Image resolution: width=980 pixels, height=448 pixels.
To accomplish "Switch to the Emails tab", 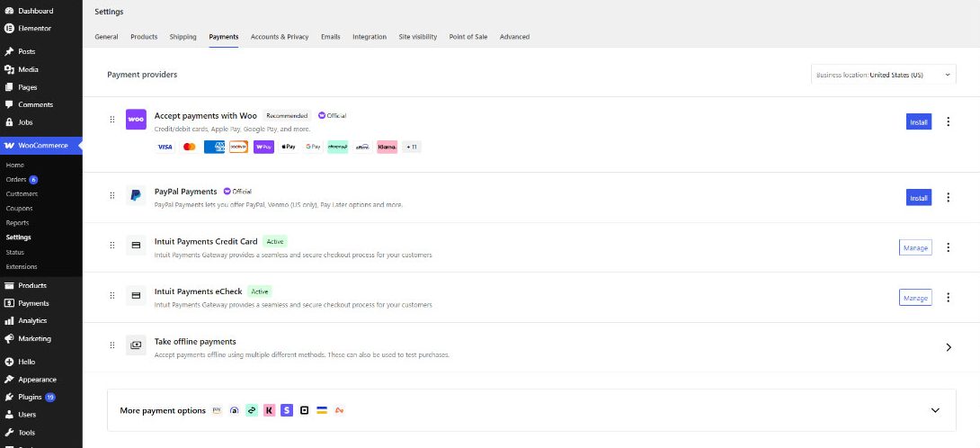I will coord(331,37).
